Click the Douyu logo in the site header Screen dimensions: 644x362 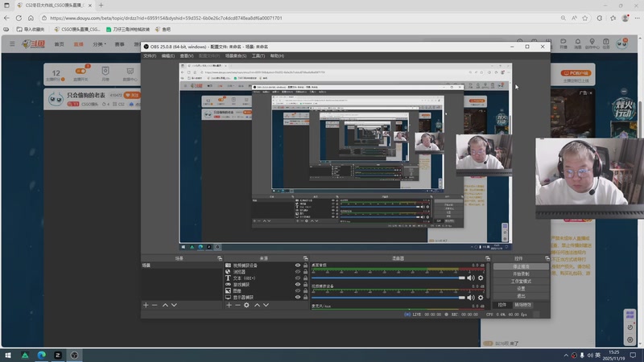(34, 44)
